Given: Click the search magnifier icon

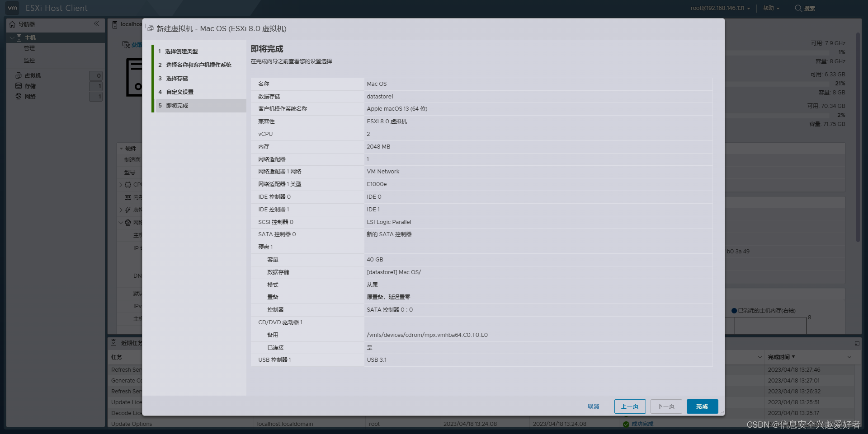Looking at the screenshot, I should pyautogui.click(x=798, y=8).
